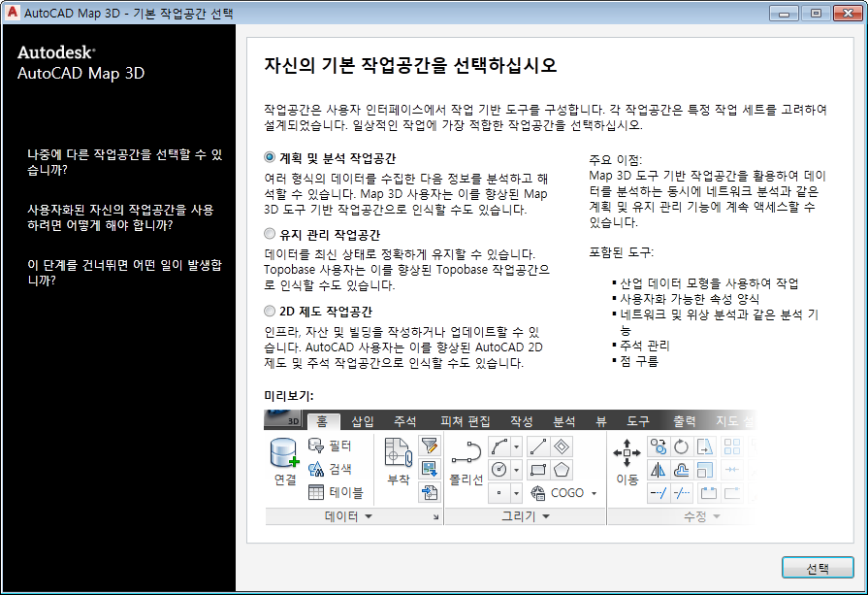Click the funnel-with-pencil query icon

(x=430, y=446)
